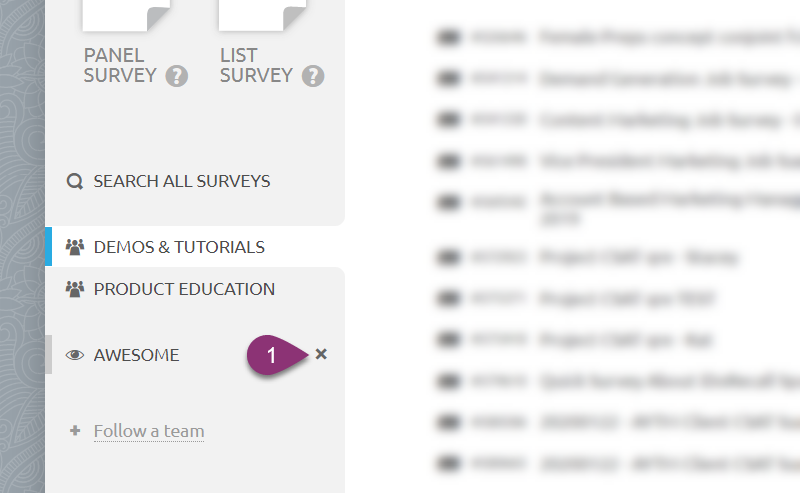The width and height of the screenshot is (800, 493).
Task: Open the bottommost visible blurred survey row
Action: click(620, 464)
